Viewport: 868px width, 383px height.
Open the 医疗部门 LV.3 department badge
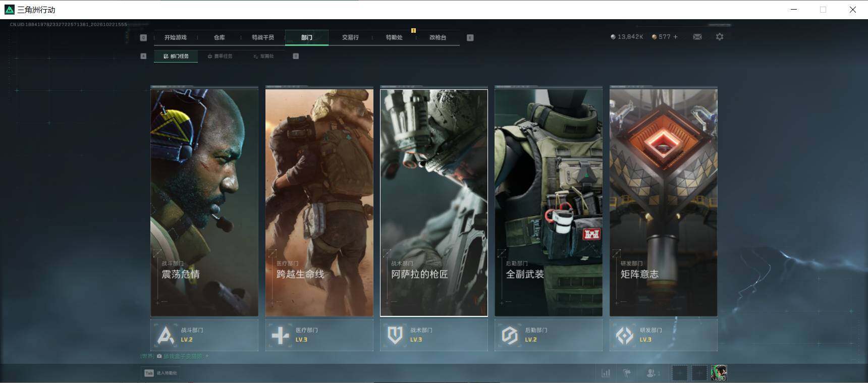tap(319, 335)
